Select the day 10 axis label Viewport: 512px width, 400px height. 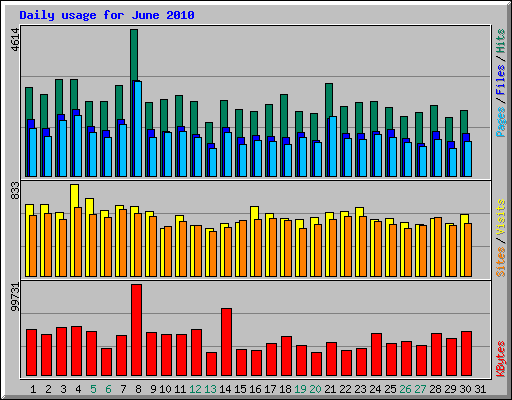pyautogui.click(x=165, y=389)
